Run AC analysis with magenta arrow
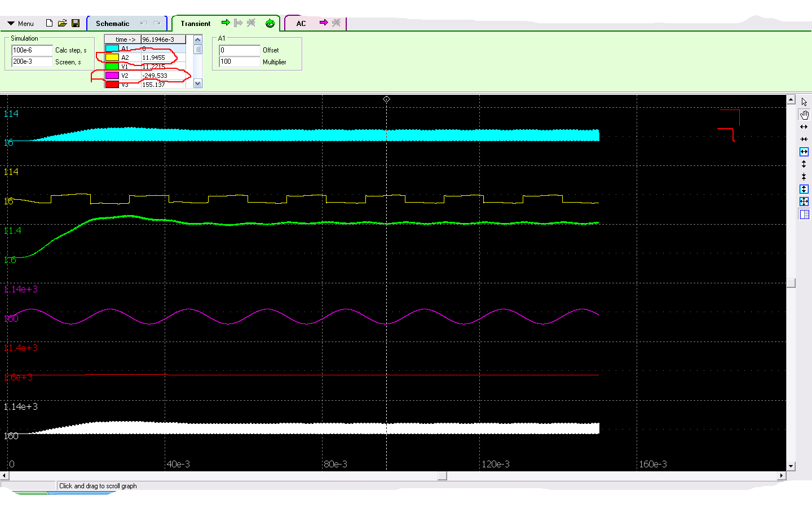Image resolution: width=812 pixels, height=508 pixels. coord(324,23)
